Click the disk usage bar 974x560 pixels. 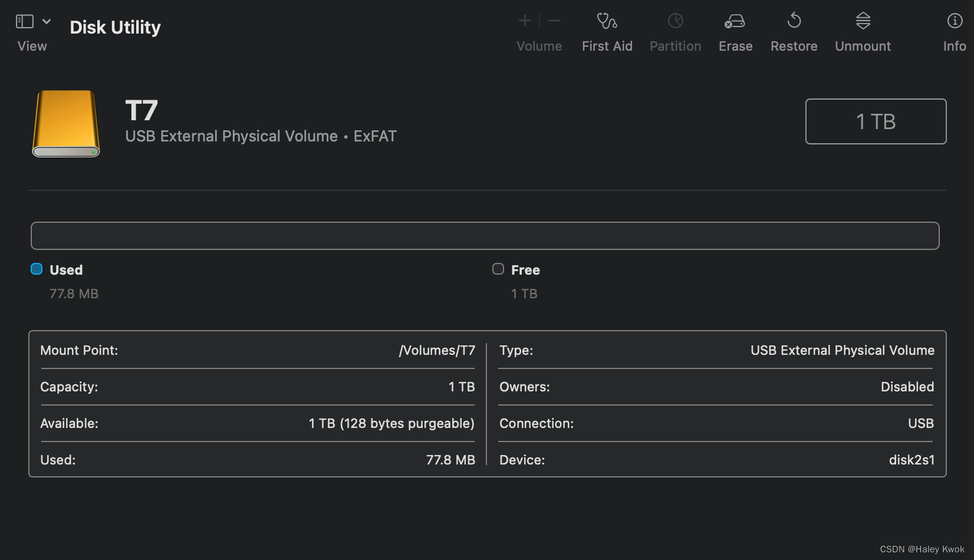[x=485, y=236]
